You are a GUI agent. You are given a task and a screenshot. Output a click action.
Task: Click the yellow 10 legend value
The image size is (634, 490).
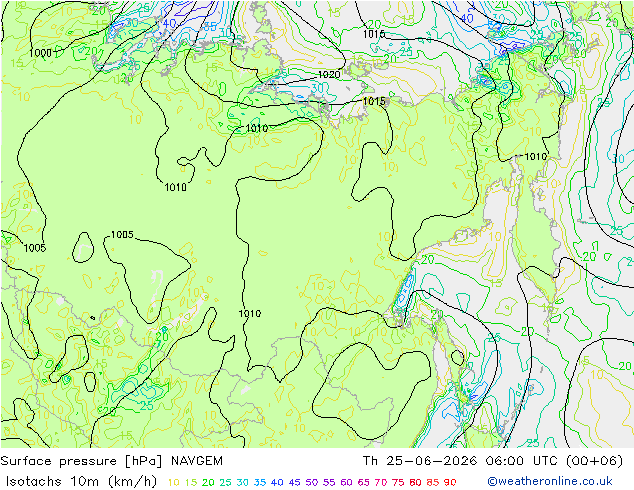[173, 482]
